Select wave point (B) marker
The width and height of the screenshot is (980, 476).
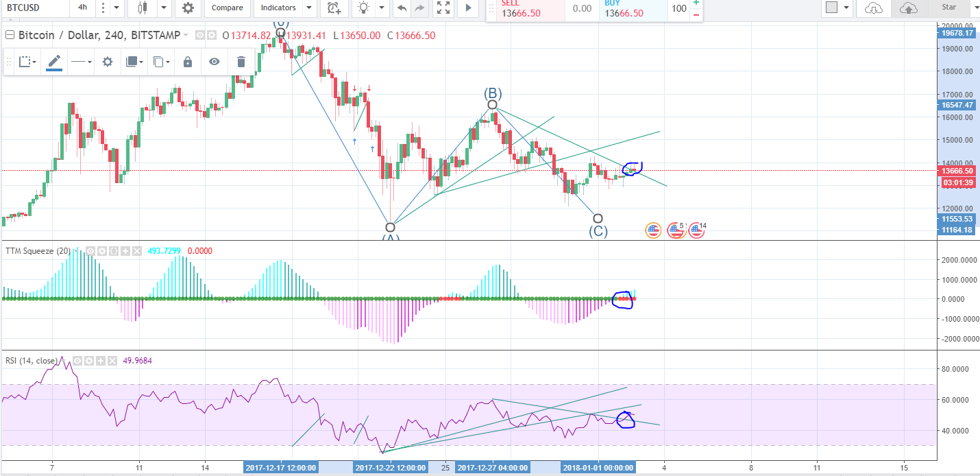(x=492, y=104)
